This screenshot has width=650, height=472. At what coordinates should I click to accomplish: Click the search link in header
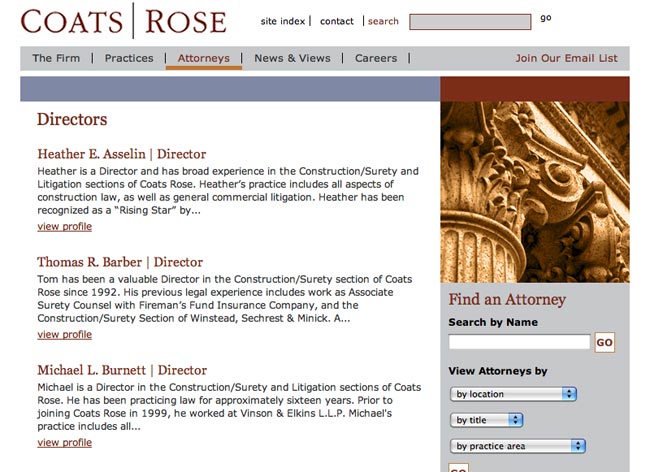pos(383,21)
